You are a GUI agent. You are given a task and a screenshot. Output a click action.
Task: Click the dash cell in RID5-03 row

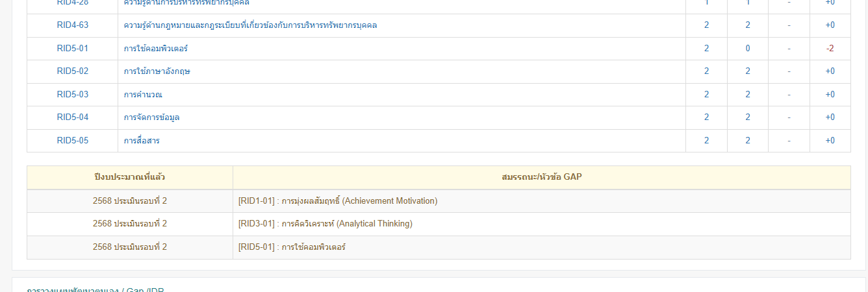coord(789,95)
